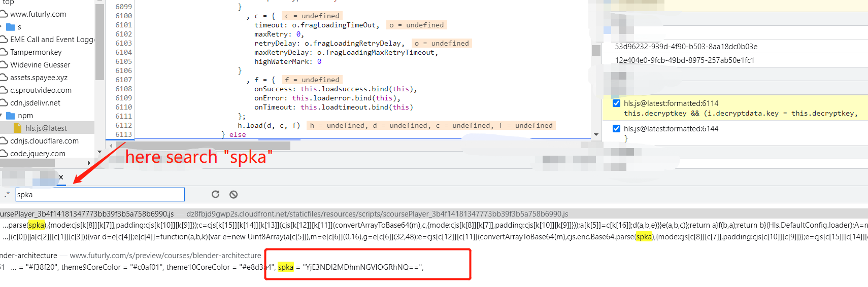Click the cloud icon next to Tampermonkey

4,52
